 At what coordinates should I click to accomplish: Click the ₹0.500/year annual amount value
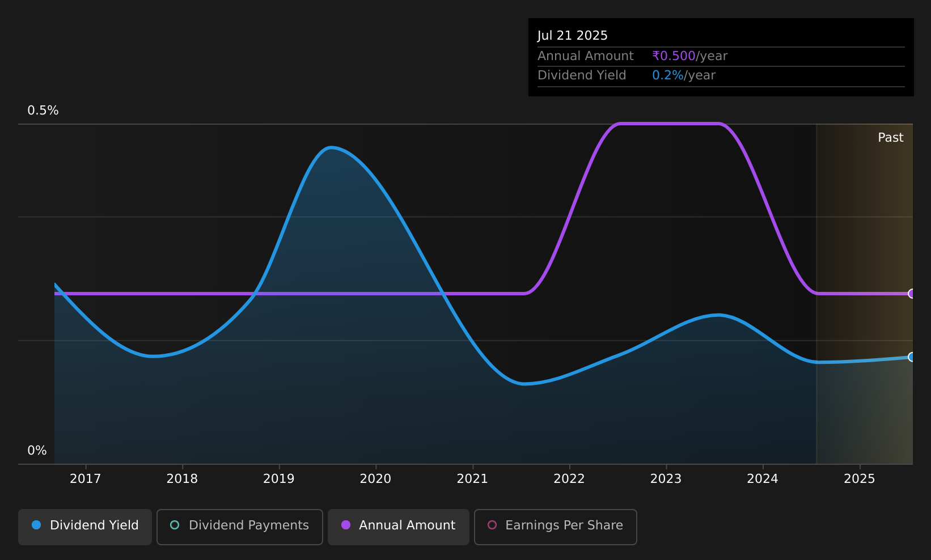coord(689,56)
